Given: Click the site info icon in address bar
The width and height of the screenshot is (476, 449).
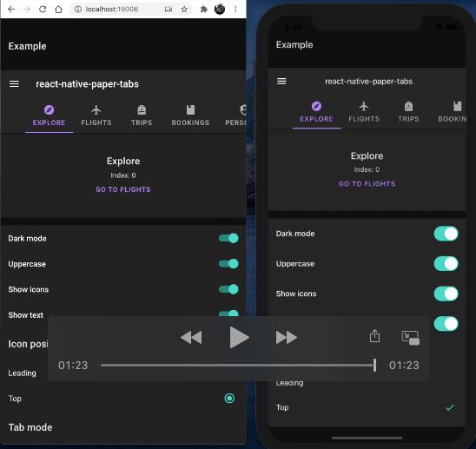Looking at the screenshot, I should click(78, 10).
